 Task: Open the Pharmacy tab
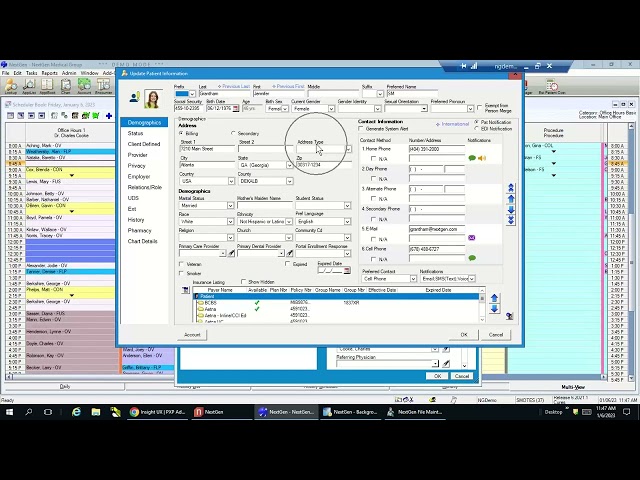(x=139, y=231)
